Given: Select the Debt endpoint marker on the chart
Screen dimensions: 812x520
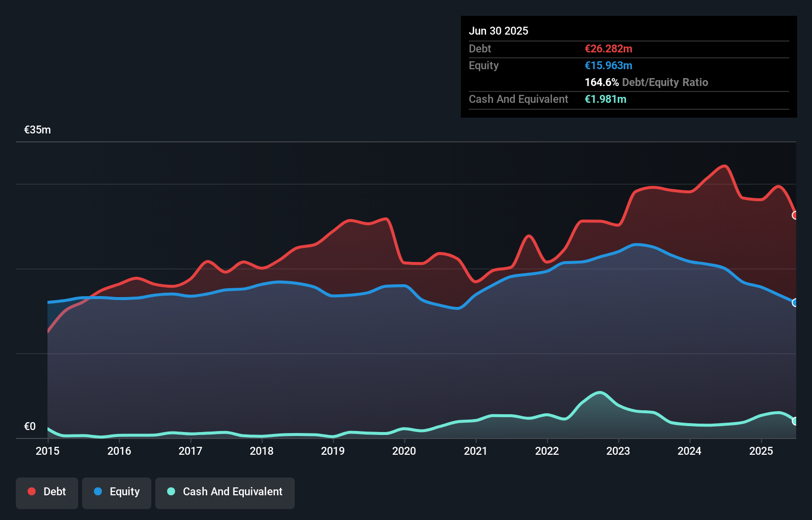Looking at the screenshot, I should [x=795, y=216].
